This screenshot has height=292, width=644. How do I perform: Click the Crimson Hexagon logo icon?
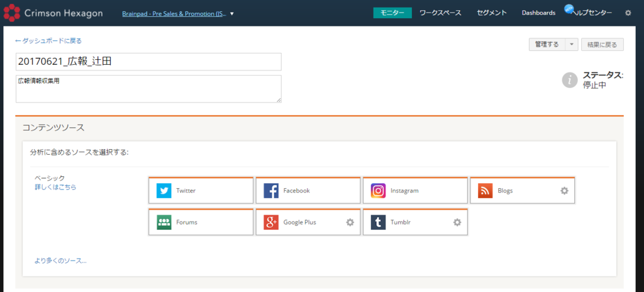pos(12,13)
